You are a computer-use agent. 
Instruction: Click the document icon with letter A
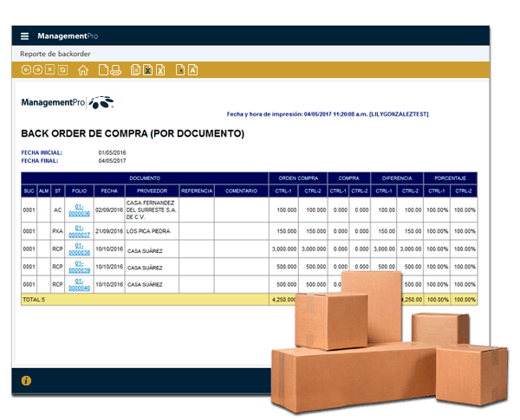(193, 70)
